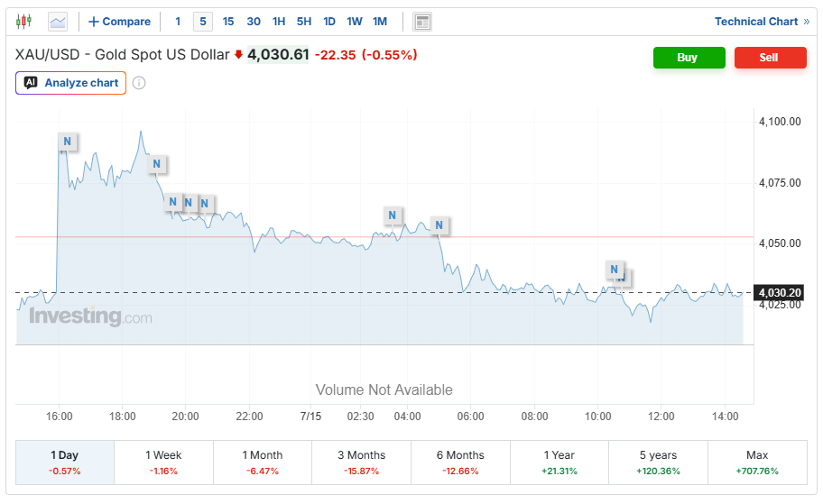Switch to the 1 Week period tab
The width and height of the screenshot is (823, 504).
tap(163, 463)
